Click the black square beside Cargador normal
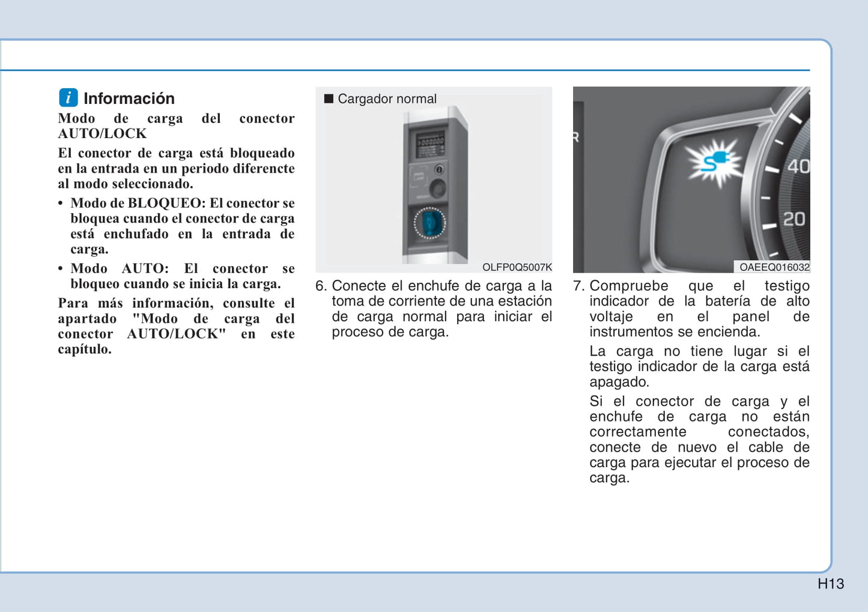Image resolution: width=868 pixels, height=612 pixels. pyautogui.click(x=329, y=98)
